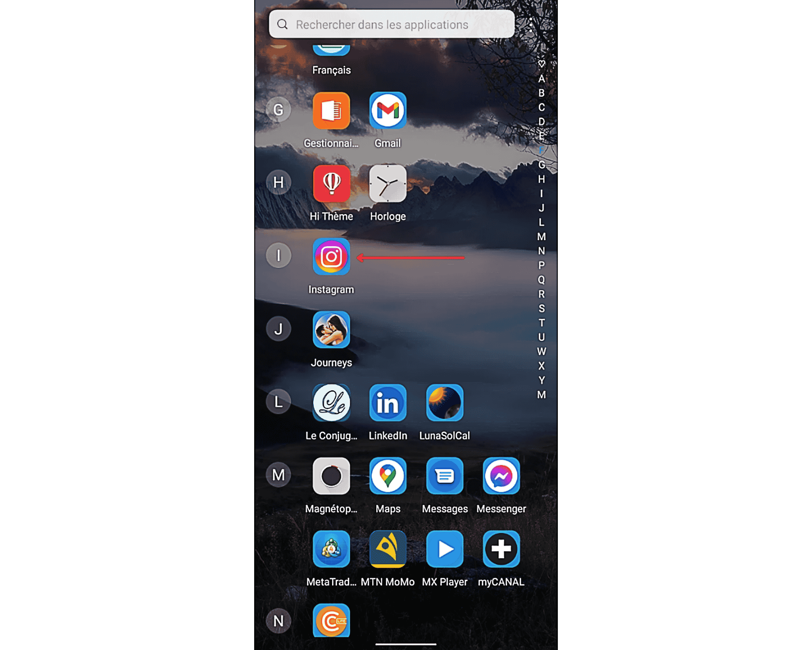Tap the search bar for apps
The image size is (812, 650).
(x=391, y=24)
